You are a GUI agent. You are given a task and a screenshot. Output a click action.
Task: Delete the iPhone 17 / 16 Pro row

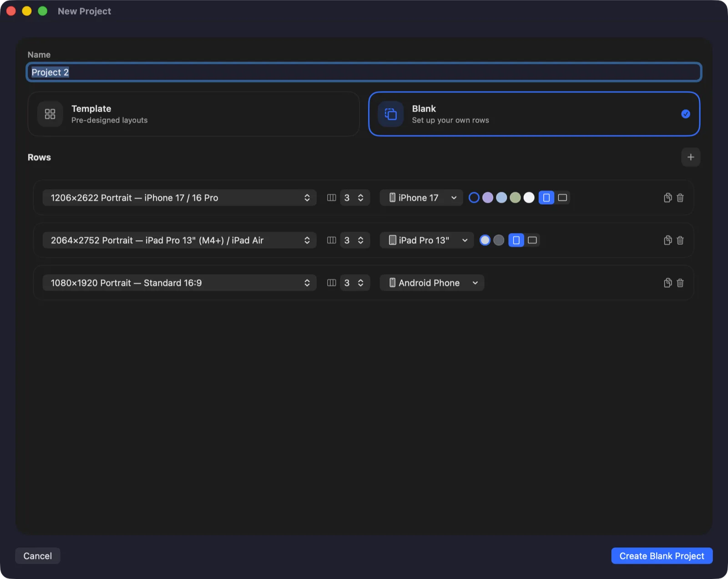680,198
